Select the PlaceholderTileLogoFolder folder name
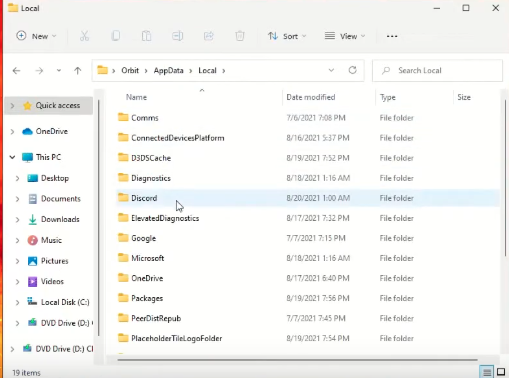The image size is (509, 378). pos(177,338)
